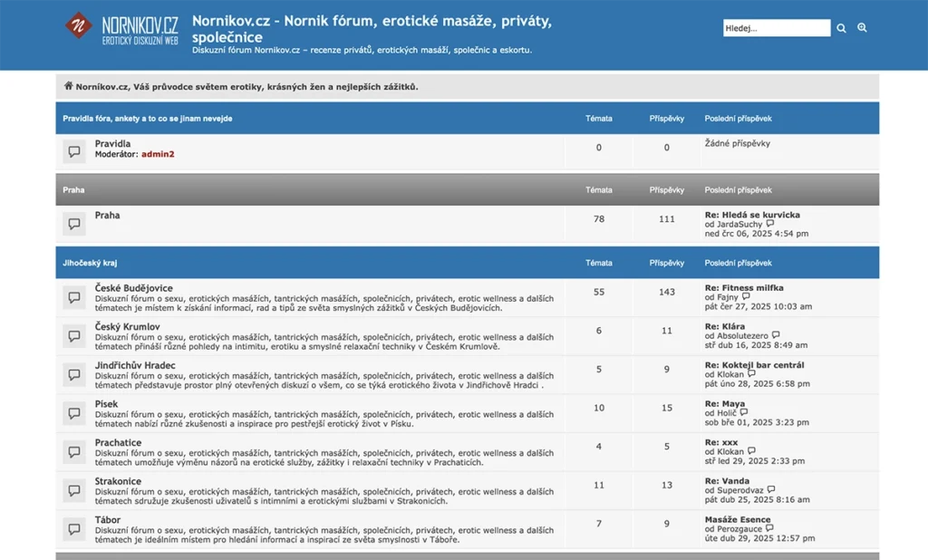Image resolution: width=928 pixels, height=560 pixels.
Task: Open advanced search icon
Action: point(863,27)
